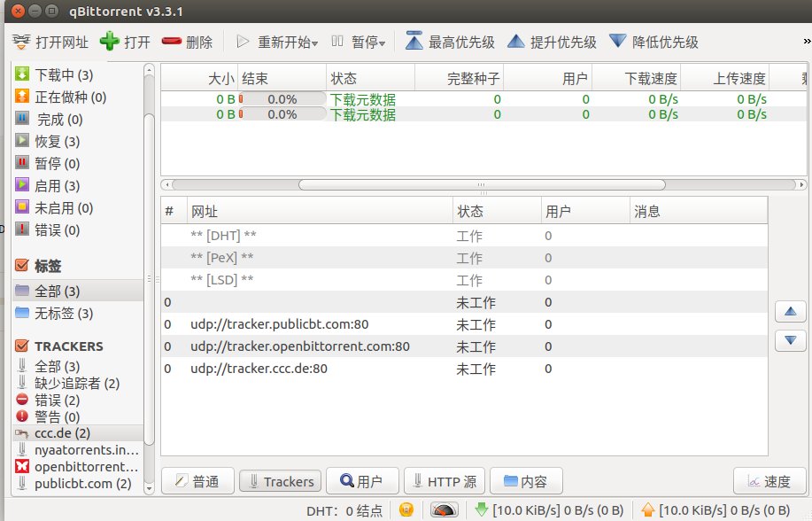Sort torrents by the 完整种子 column
The height and width of the screenshot is (521, 812).
coord(459,78)
